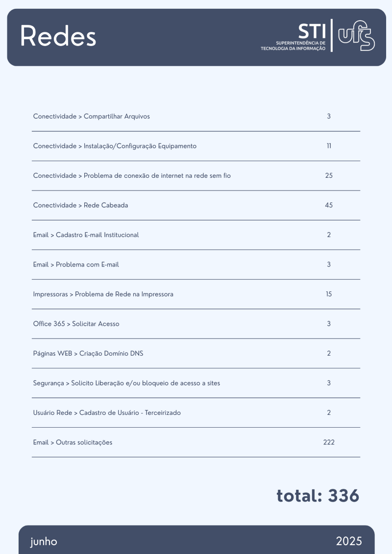Click the 2025 year label
This screenshot has height=554, width=392.
(349, 541)
